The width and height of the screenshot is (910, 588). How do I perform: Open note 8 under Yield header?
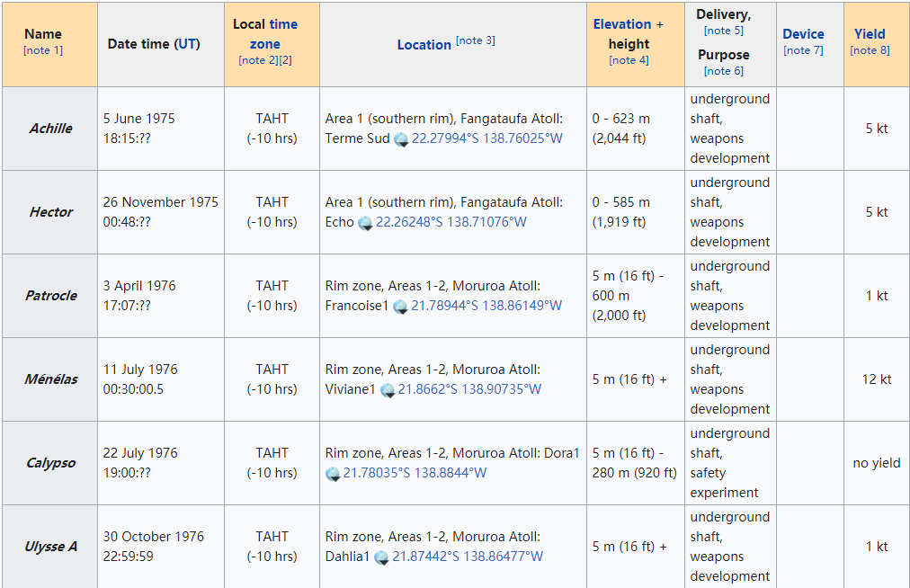tap(870, 50)
